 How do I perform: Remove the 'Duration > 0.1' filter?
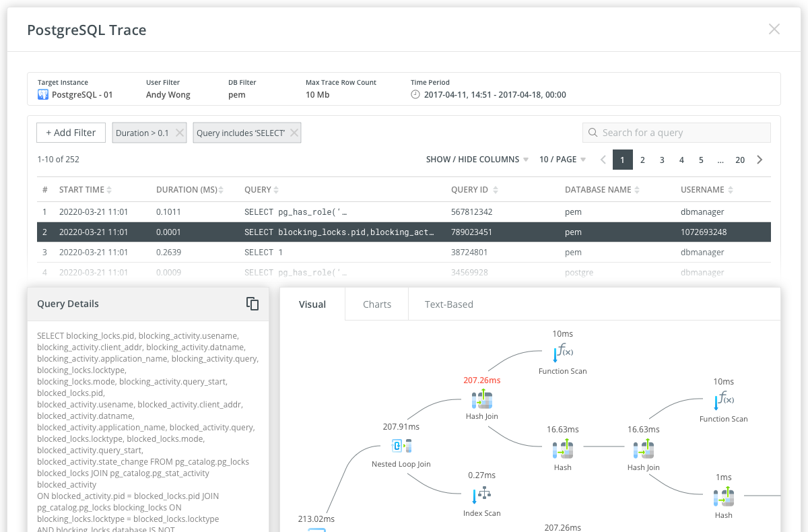180,133
